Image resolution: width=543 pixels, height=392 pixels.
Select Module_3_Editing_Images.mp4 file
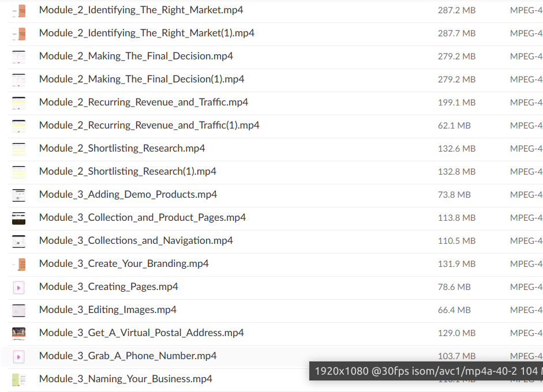pos(107,310)
